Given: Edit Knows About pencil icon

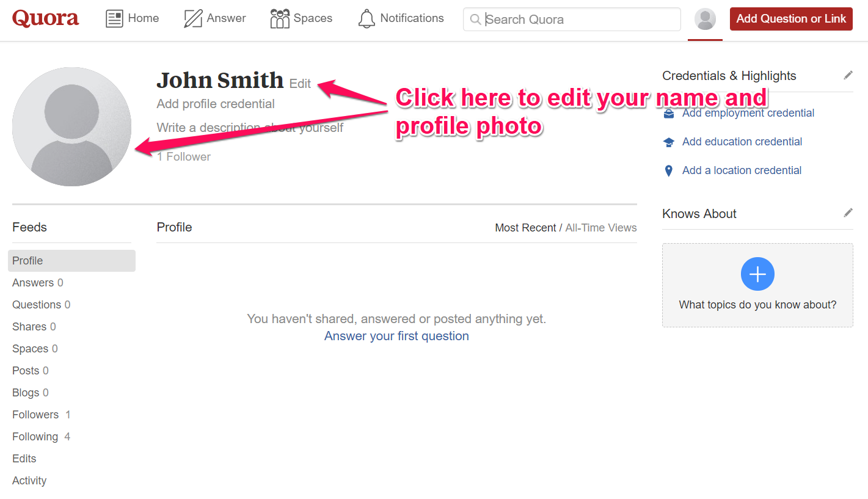Looking at the screenshot, I should 848,213.
